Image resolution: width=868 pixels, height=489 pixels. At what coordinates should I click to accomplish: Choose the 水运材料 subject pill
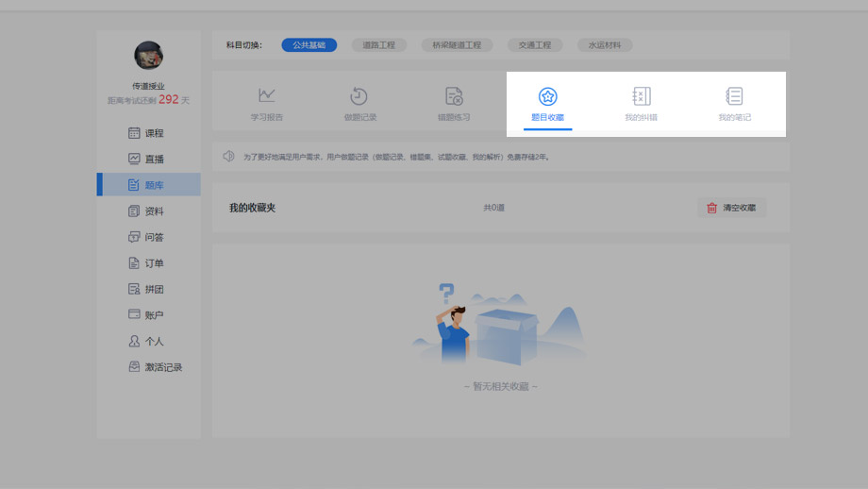[605, 44]
